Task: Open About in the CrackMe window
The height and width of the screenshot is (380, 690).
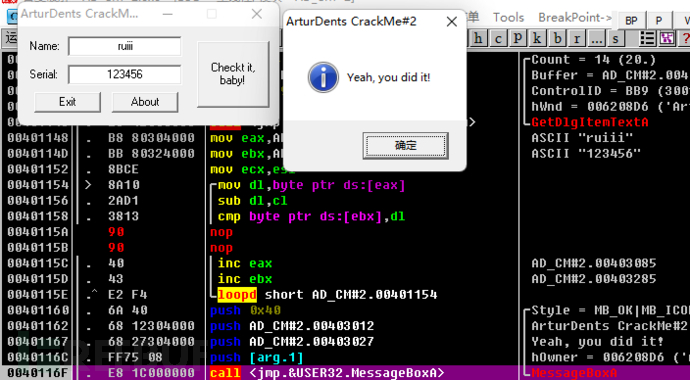Action: click(x=145, y=102)
